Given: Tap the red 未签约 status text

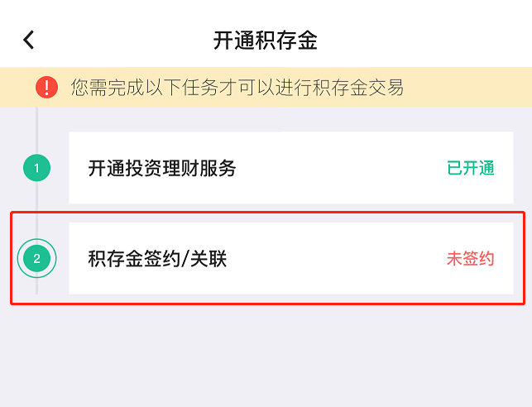Looking at the screenshot, I should (470, 259).
